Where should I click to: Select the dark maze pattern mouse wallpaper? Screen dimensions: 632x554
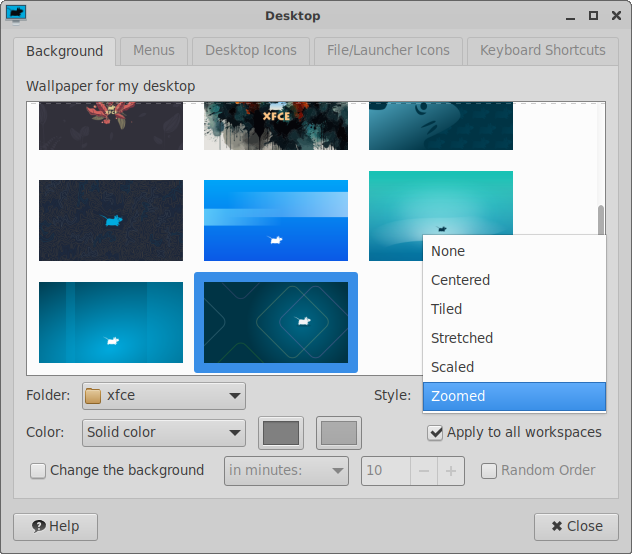pos(111,220)
